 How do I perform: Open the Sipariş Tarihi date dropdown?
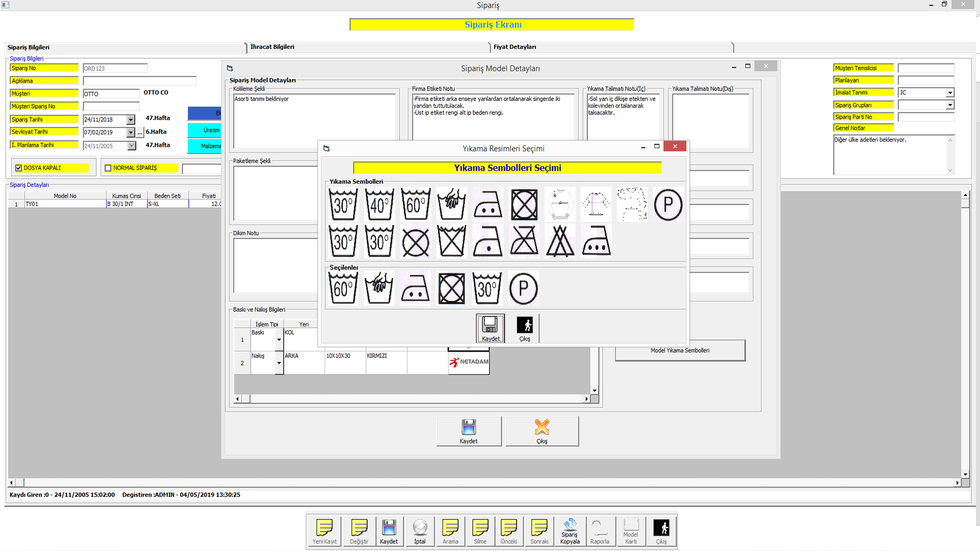click(x=131, y=120)
